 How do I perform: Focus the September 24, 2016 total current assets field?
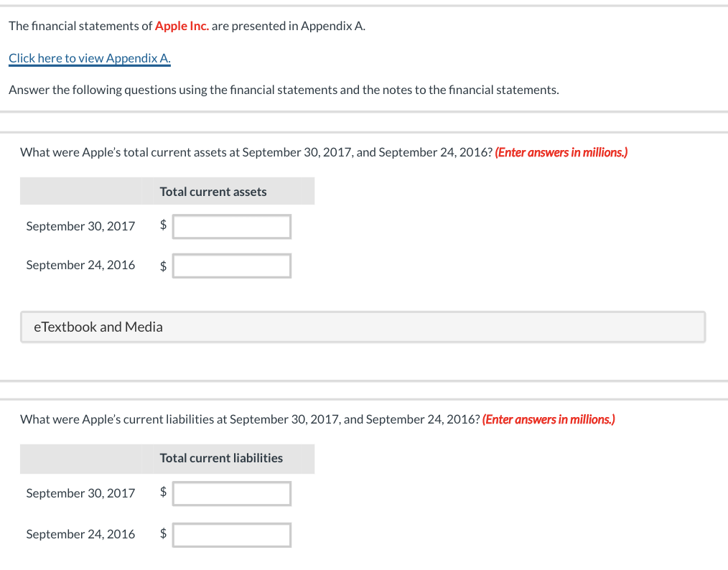tap(232, 266)
